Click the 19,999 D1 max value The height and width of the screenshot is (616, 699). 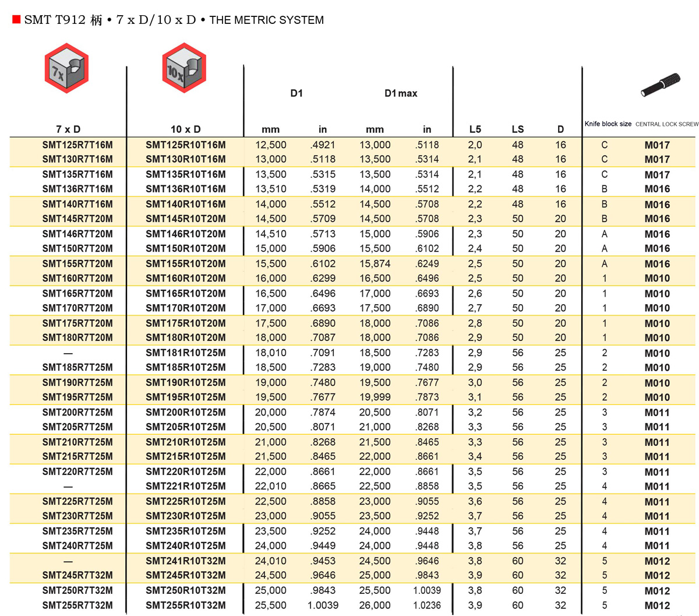[375, 397]
